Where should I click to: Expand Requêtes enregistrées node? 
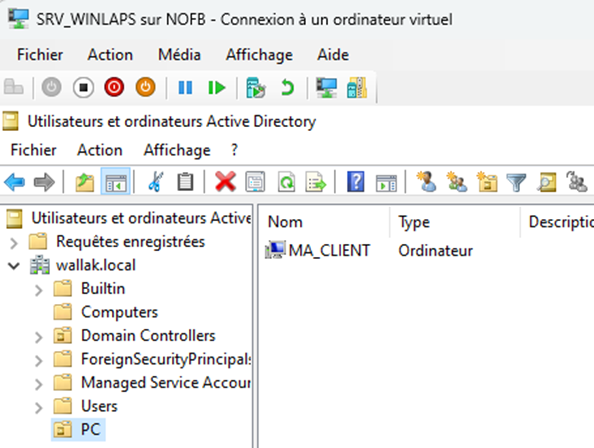pyautogui.click(x=14, y=243)
